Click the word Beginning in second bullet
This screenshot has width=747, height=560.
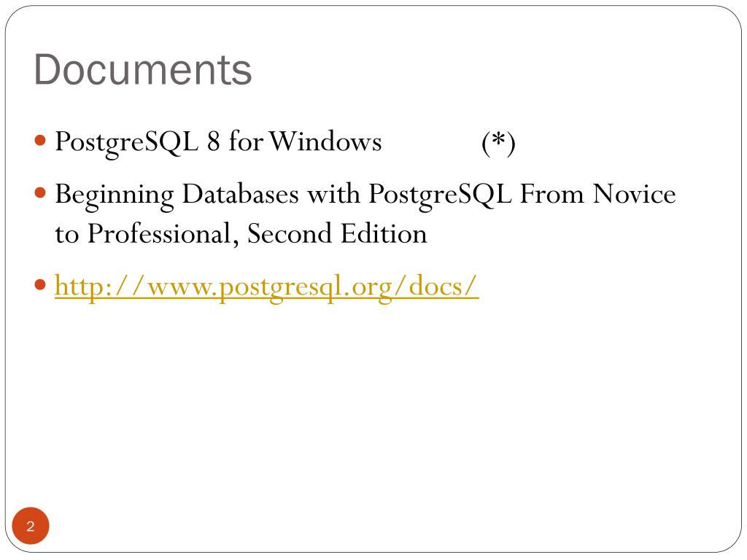[115, 195]
